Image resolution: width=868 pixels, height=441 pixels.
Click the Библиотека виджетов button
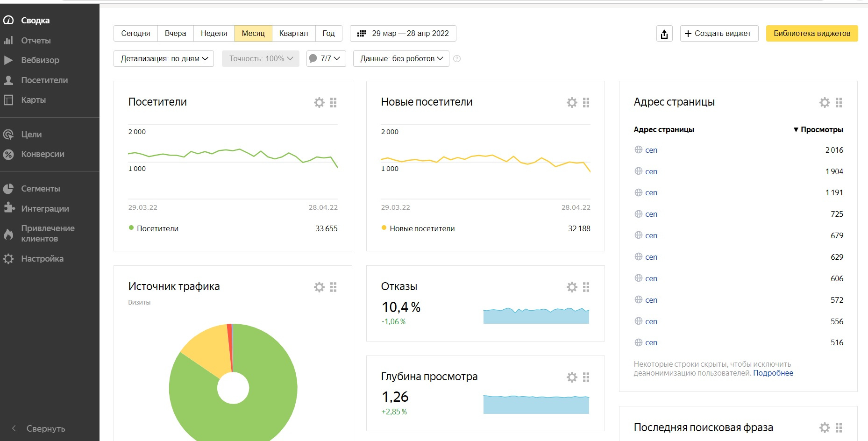tap(811, 34)
